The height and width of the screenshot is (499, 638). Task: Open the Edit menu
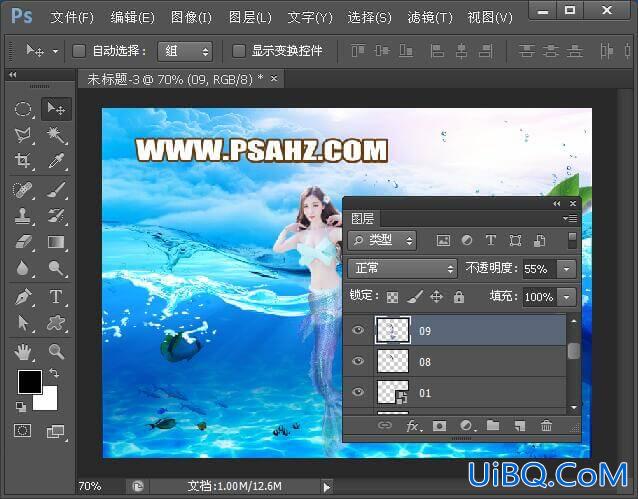tap(132, 18)
